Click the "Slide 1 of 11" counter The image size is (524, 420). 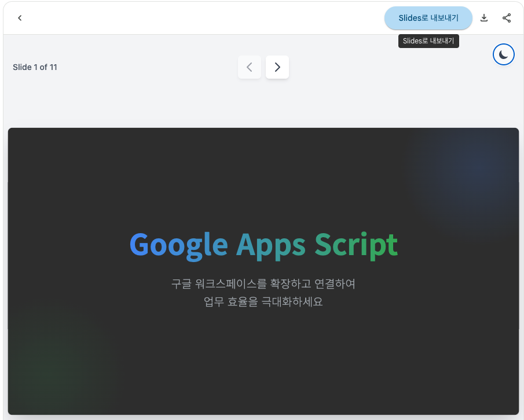(x=35, y=67)
